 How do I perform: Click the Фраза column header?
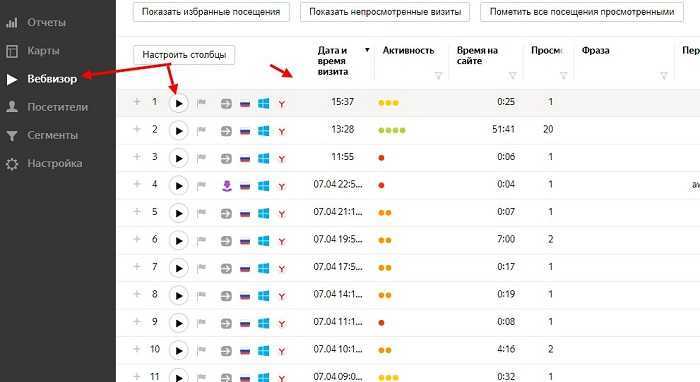596,50
